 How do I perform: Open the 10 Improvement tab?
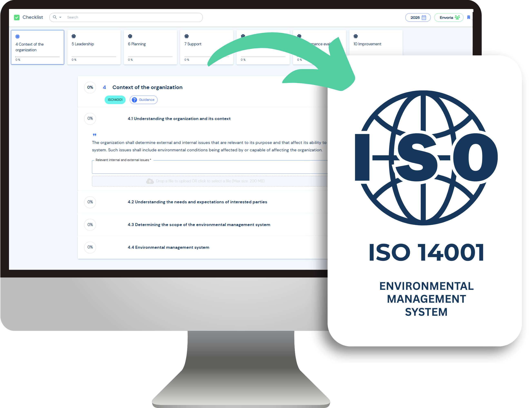[367, 44]
